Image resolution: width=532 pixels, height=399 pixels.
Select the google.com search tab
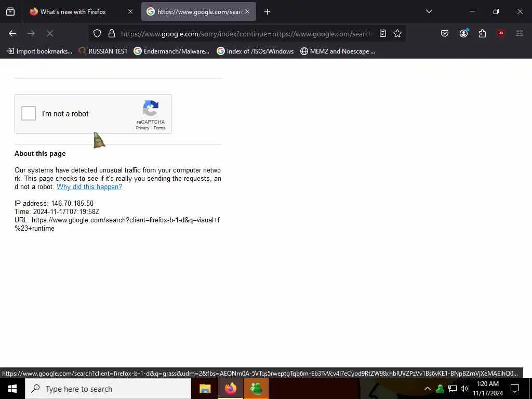[x=199, y=12]
